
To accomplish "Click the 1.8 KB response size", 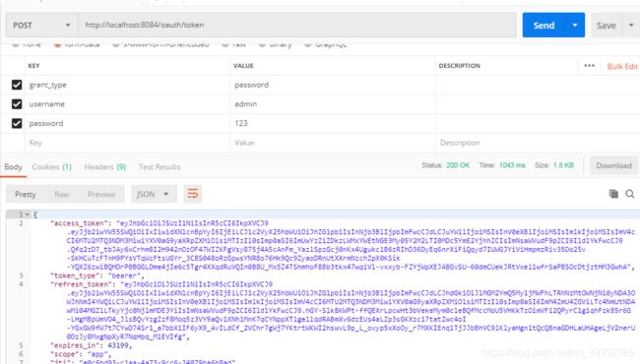I will pyautogui.click(x=563, y=165).
